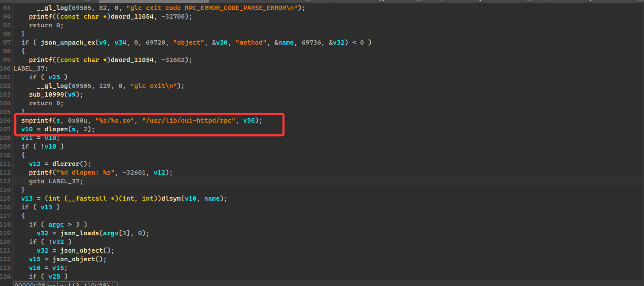
Task: Click line number 106 in the gutter
Action: pos(6,120)
